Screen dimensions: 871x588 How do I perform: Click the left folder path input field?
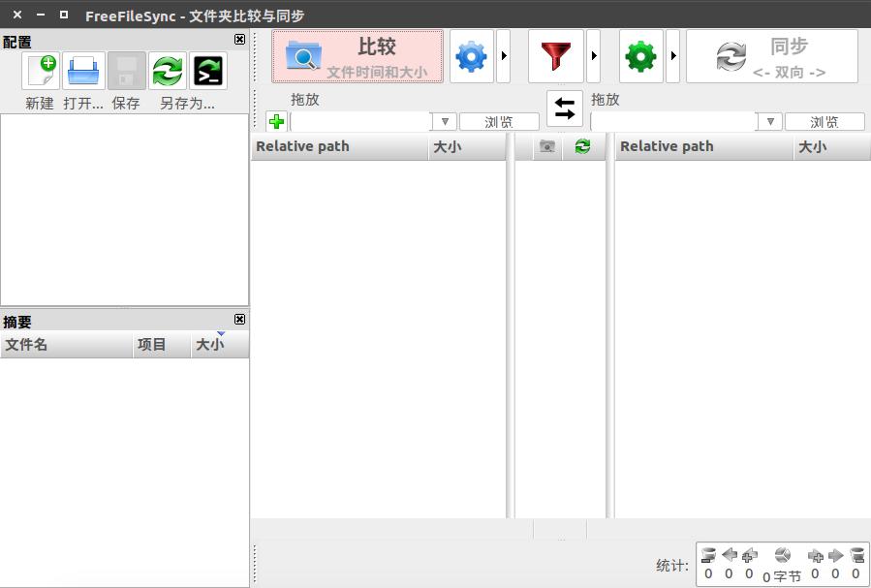[360, 121]
